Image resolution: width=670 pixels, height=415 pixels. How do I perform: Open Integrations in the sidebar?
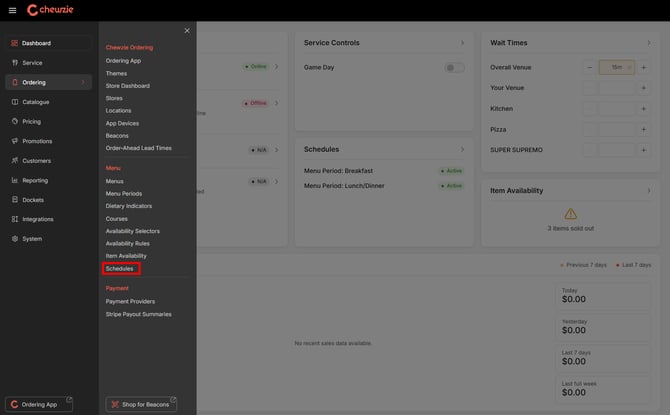(x=38, y=219)
